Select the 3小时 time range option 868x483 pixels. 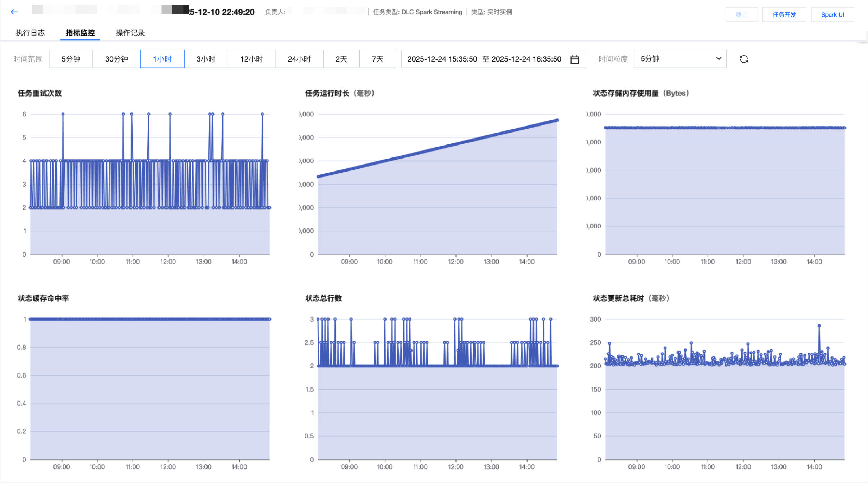pos(206,59)
